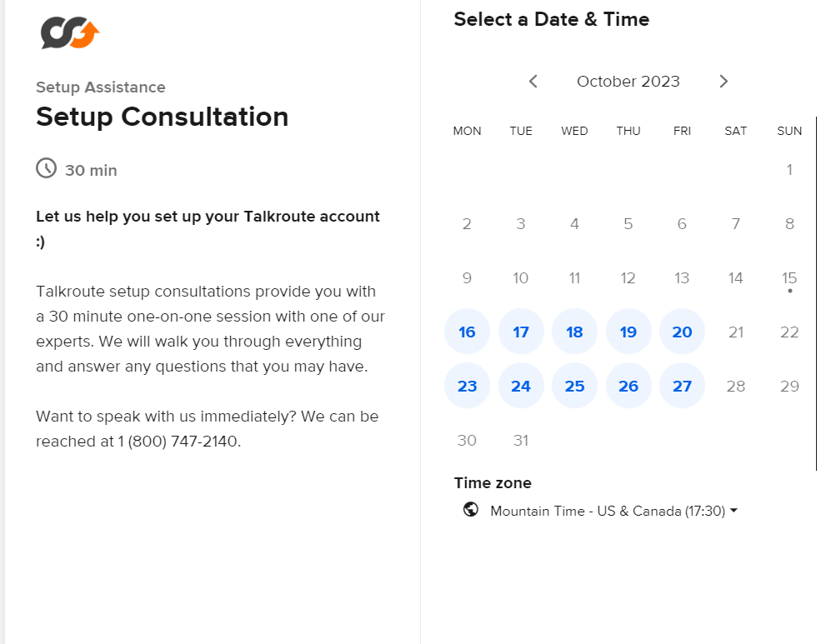Viewport: 831px width, 644px height.
Task: Click the Talkroute logo icon
Action: coord(68,33)
